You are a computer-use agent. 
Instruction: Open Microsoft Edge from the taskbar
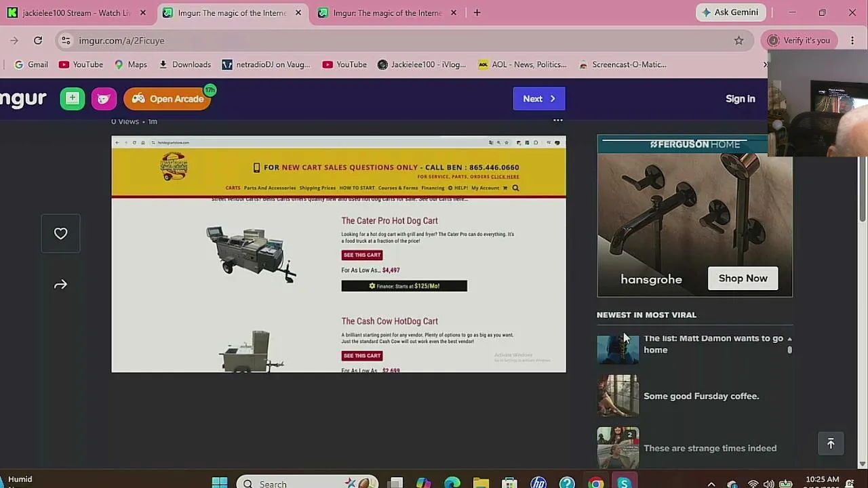pyautogui.click(x=452, y=483)
